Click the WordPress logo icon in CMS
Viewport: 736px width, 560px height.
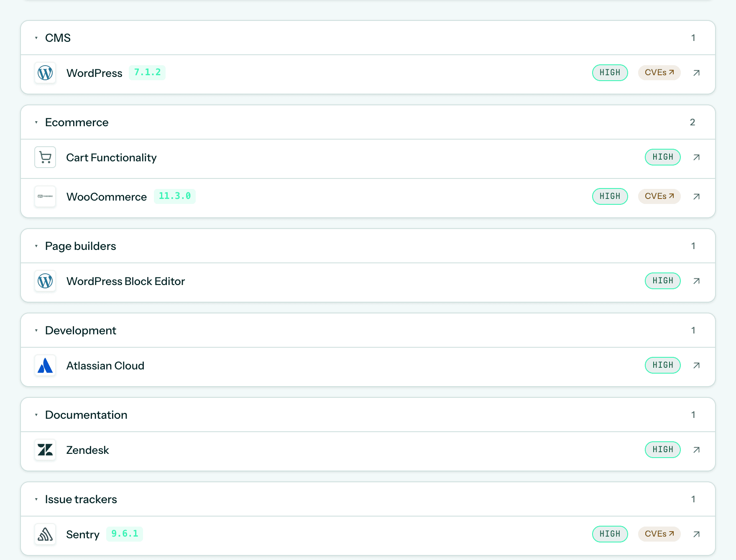pyautogui.click(x=45, y=73)
